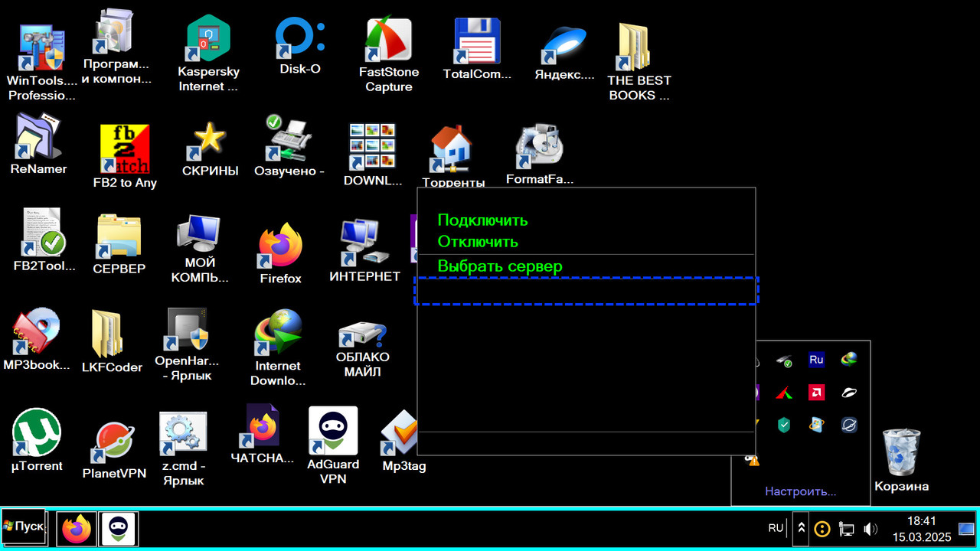Click the green Kaspersky shield tray icon
This screenshot has width=980, height=551.
coord(784,425)
